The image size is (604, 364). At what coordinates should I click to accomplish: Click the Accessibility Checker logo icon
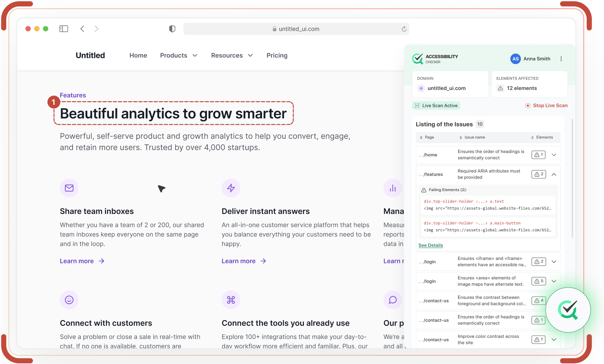pos(417,59)
